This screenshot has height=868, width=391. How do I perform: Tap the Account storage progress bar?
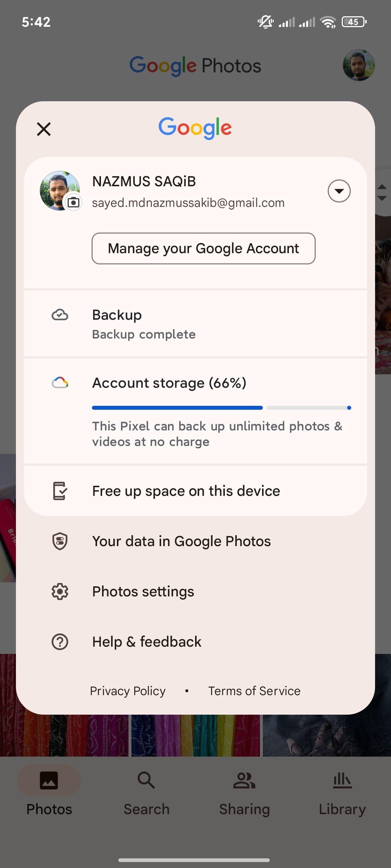[x=222, y=408]
